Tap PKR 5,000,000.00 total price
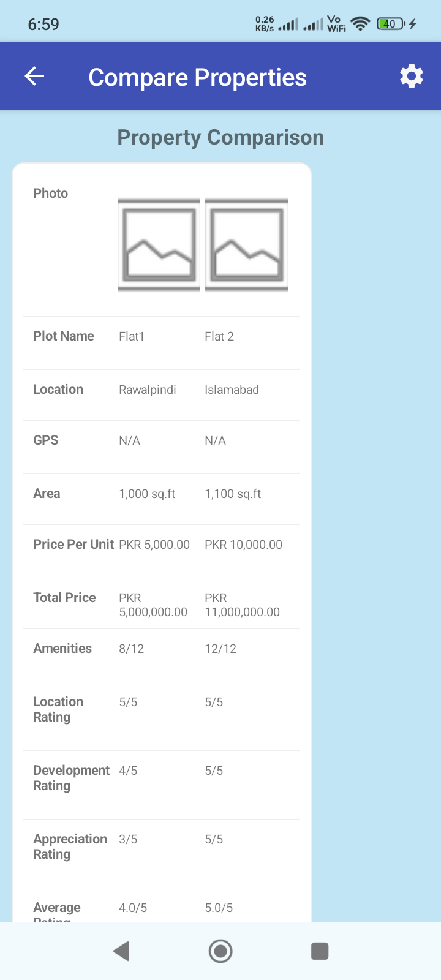 [x=153, y=605]
